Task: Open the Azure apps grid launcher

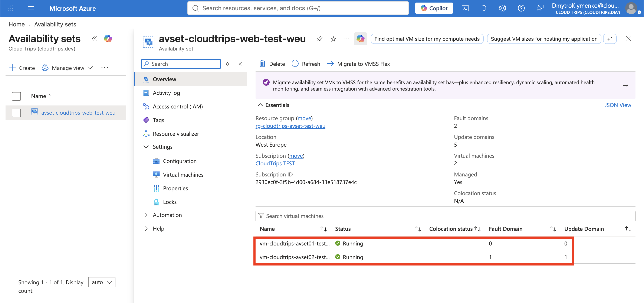Action: [x=10, y=8]
